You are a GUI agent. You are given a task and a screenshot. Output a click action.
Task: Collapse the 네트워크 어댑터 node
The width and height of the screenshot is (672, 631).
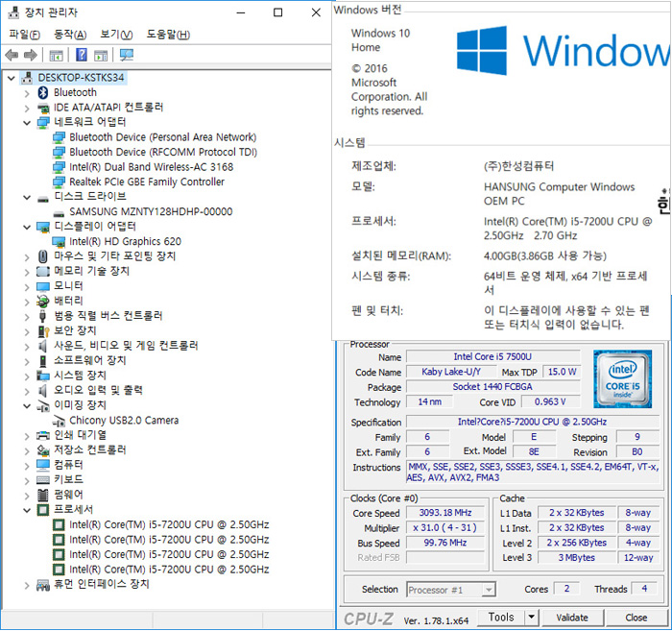[x=27, y=123]
